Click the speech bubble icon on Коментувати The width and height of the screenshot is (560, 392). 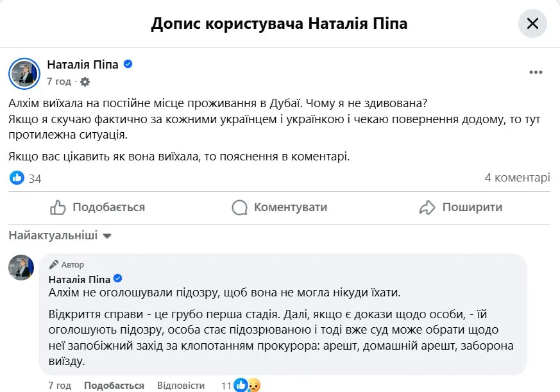tap(239, 207)
